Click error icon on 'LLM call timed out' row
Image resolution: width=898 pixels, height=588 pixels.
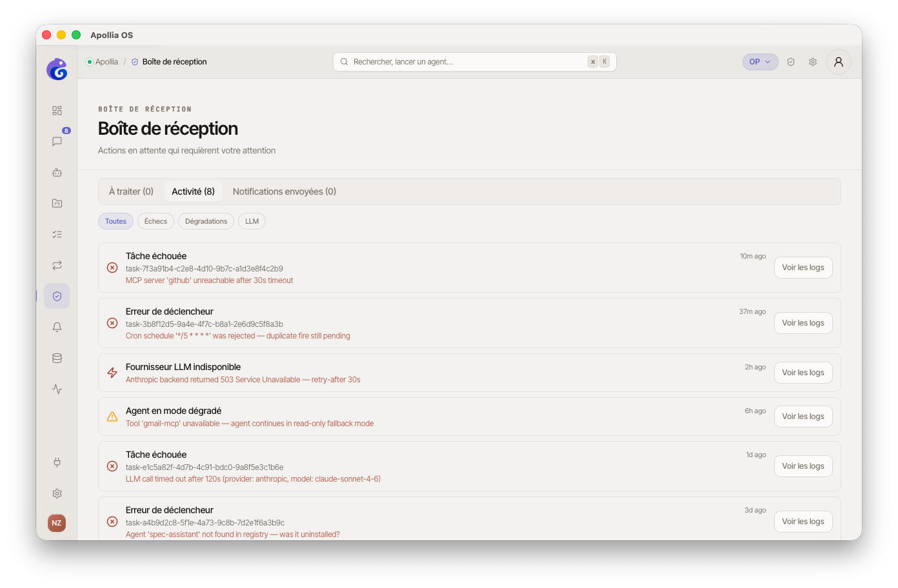(x=112, y=466)
